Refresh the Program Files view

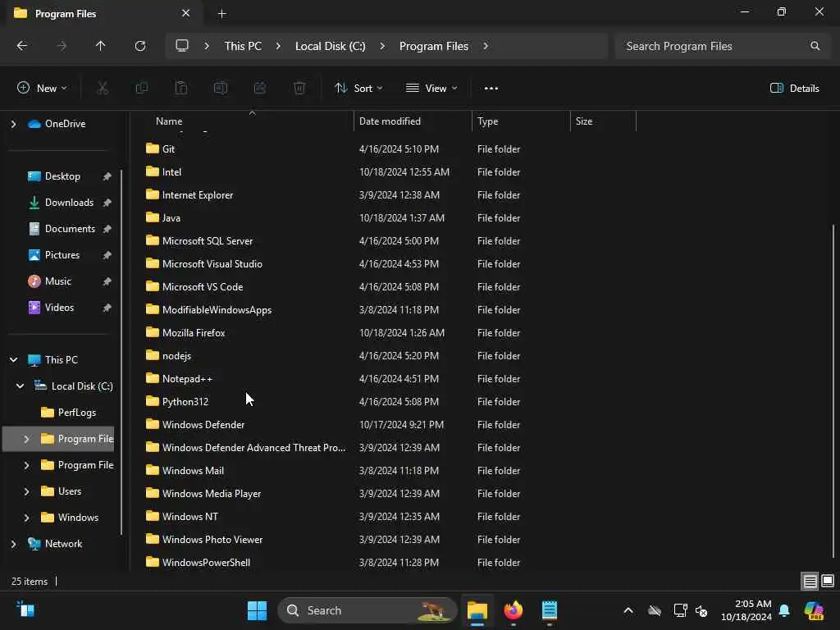point(139,46)
